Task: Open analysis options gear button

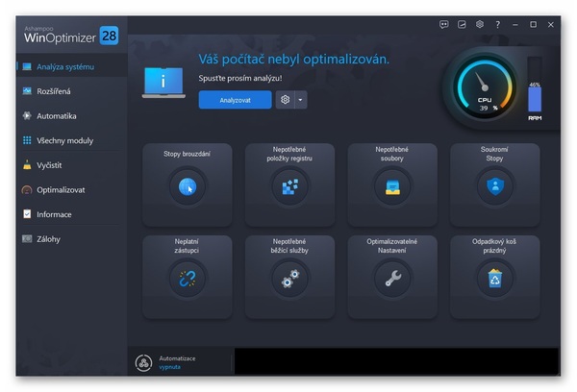Action: coord(285,100)
